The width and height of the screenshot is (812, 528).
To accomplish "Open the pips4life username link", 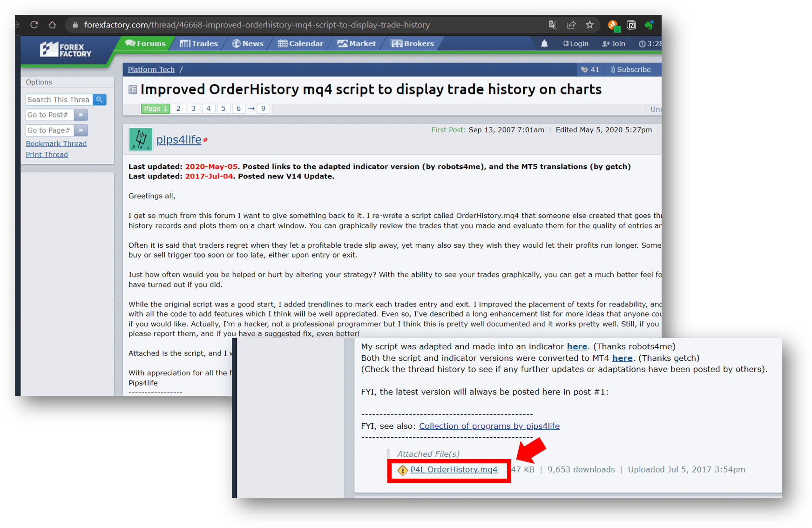I will click(179, 140).
